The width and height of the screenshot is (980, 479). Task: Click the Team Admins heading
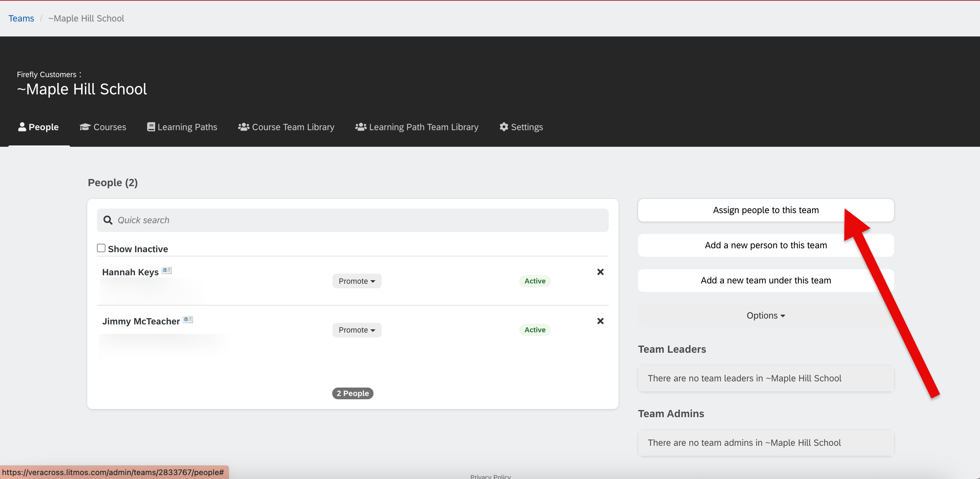[671, 414]
